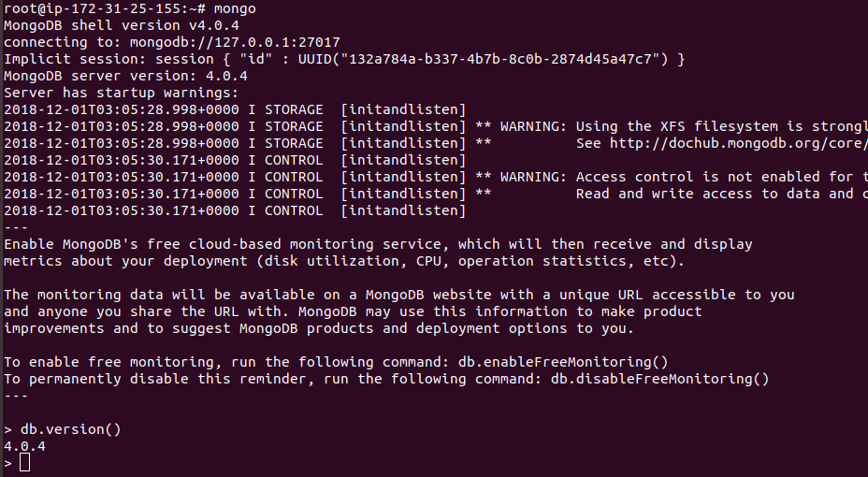This screenshot has height=477, width=868.
Task: Click the typed mongo command on first line
Action: coord(235,8)
